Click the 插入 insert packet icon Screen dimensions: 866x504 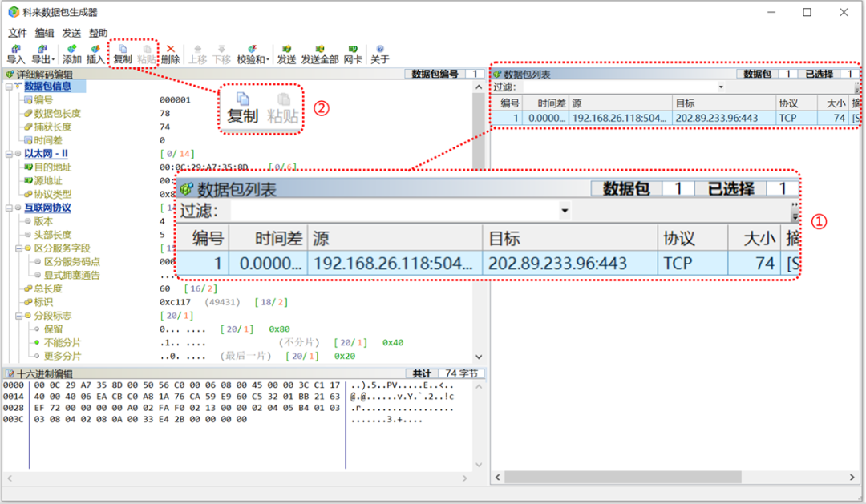coord(96,52)
